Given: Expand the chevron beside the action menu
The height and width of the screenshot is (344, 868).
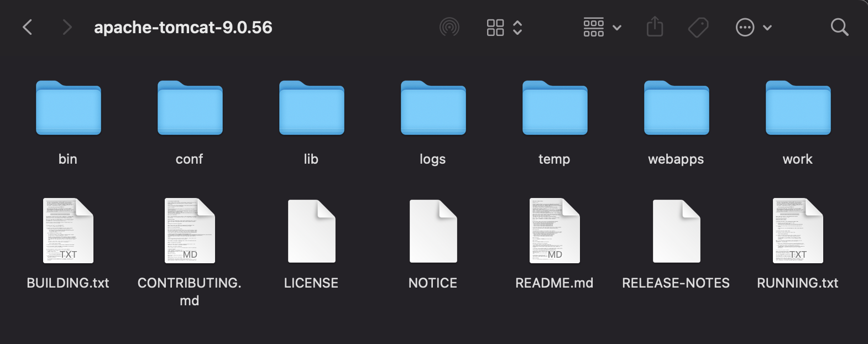Looking at the screenshot, I should pos(767,28).
